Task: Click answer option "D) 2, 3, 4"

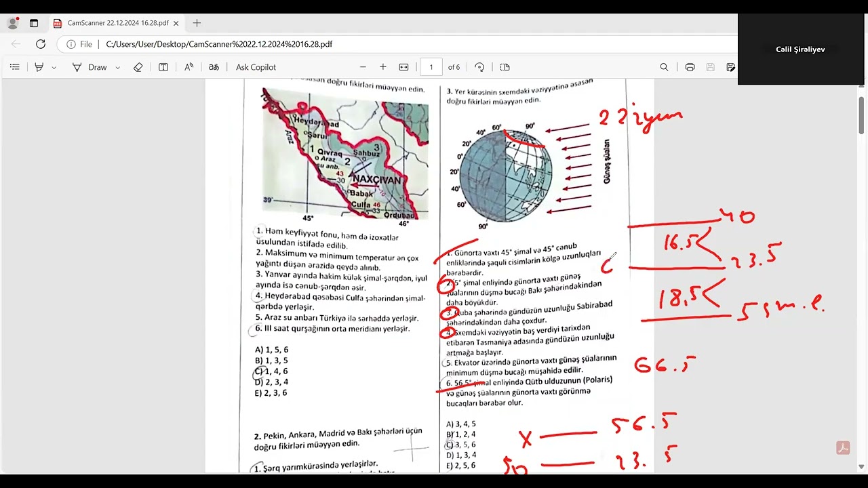Action: [272, 382]
